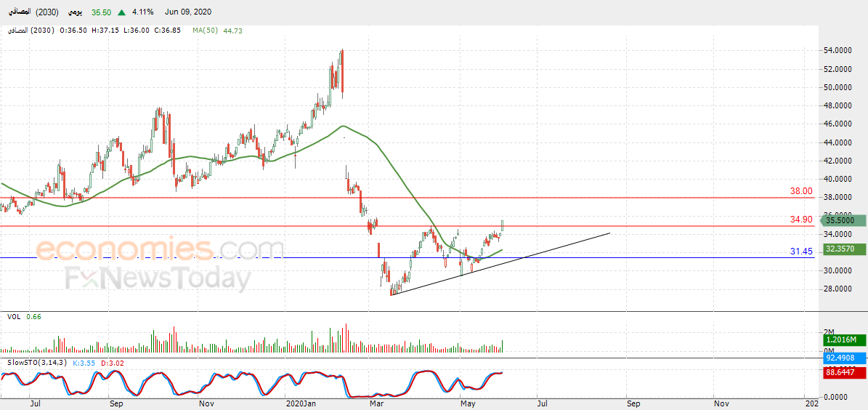The height and width of the screenshot is (410, 868).
Task: Click the 34.90 resistance level label
Action: click(x=801, y=220)
